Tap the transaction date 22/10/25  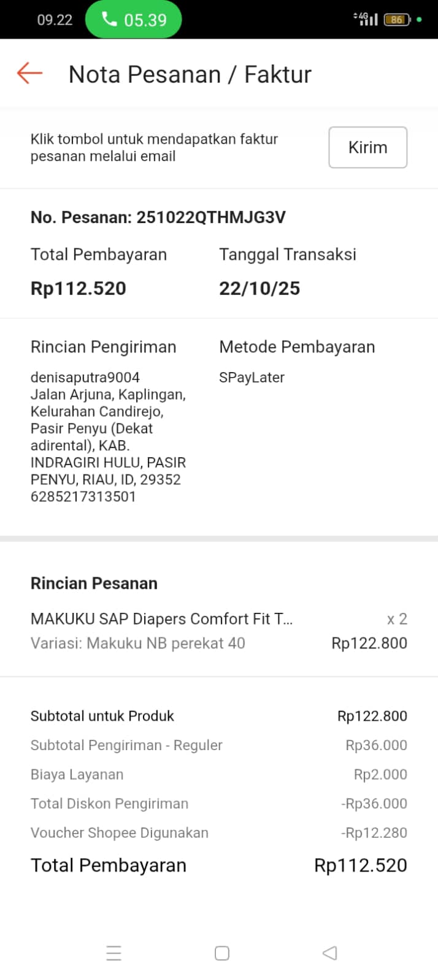(259, 289)
